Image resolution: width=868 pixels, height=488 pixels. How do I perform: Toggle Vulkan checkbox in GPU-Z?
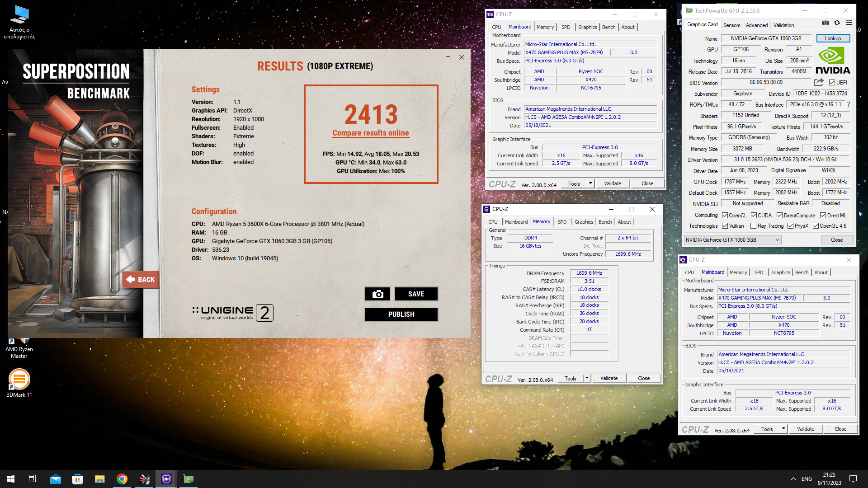click(x=725, y=226)
